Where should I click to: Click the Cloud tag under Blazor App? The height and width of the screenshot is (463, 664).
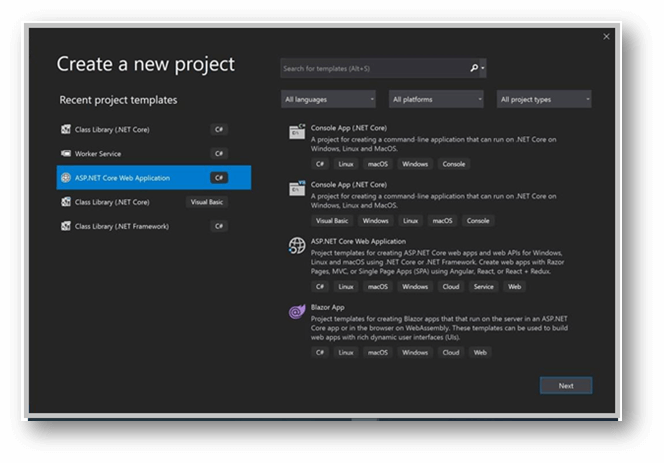451,352
